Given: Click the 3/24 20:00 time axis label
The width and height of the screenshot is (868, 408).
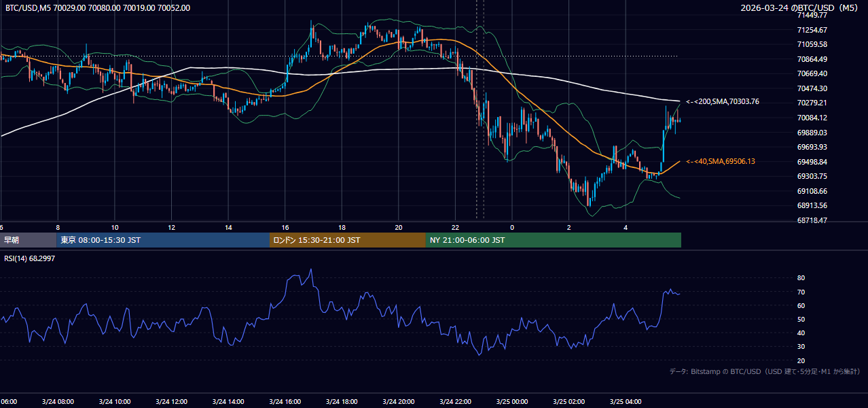Looking at the screenshot, I should (x=399, y=402).
